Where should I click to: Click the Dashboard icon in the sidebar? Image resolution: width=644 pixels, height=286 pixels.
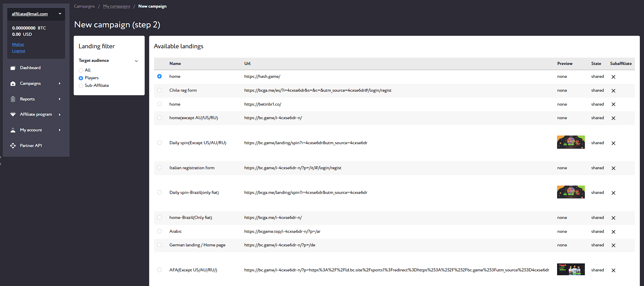13,68
